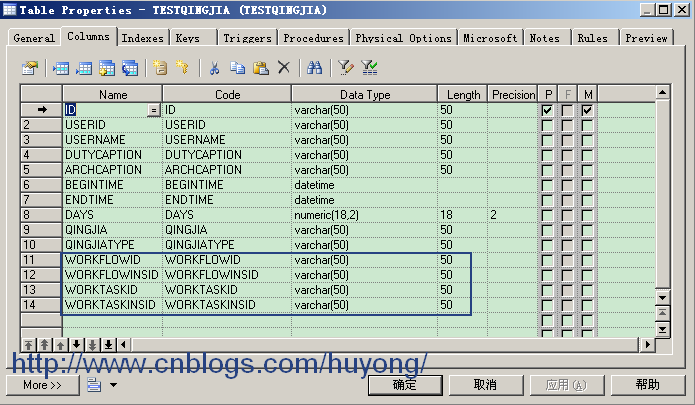
Task: Open the Properties icon in the toolbar
Action: tap(30, 68)
